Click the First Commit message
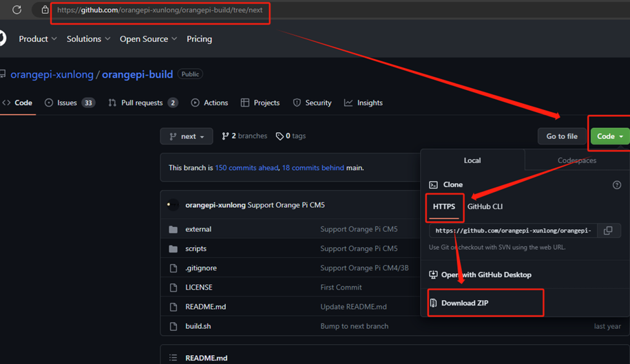 click(341, 288)
